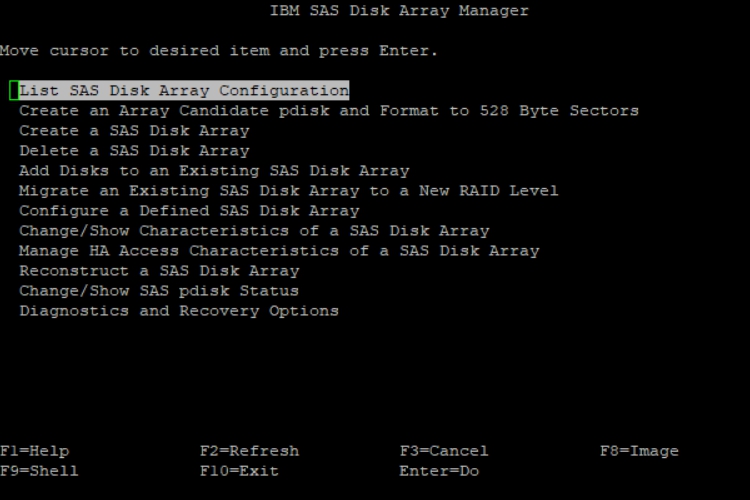Click the Enter=Do label
750x500 pixels.
(439, 471)
